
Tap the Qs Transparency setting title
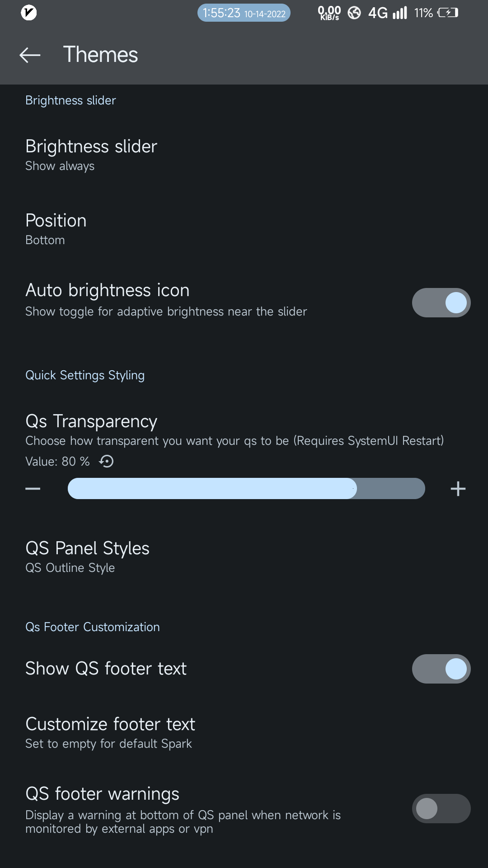tap(91, 421)
